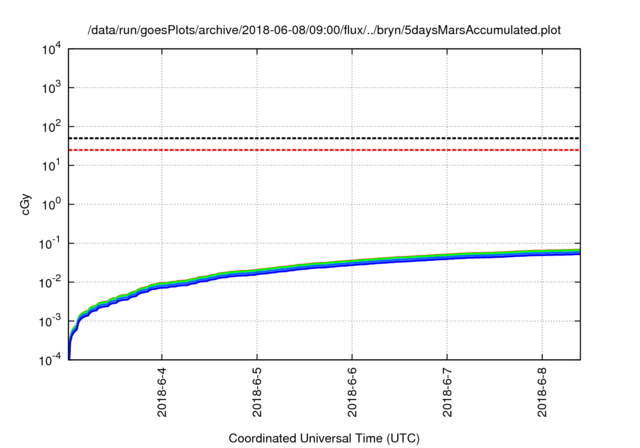Click the black dashed threshold line

click(324, 138)
